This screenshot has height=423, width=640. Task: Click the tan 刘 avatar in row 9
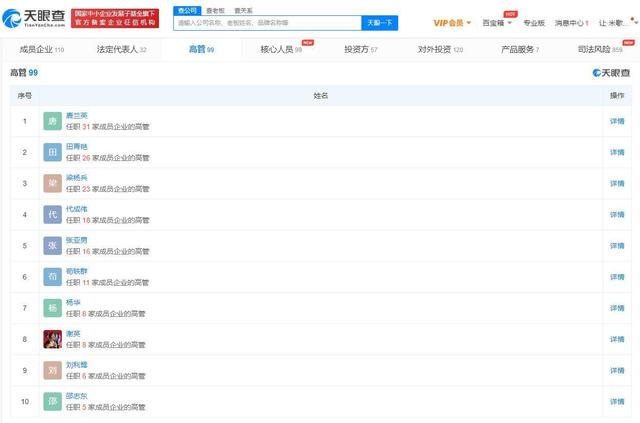[x=53, y=370]
